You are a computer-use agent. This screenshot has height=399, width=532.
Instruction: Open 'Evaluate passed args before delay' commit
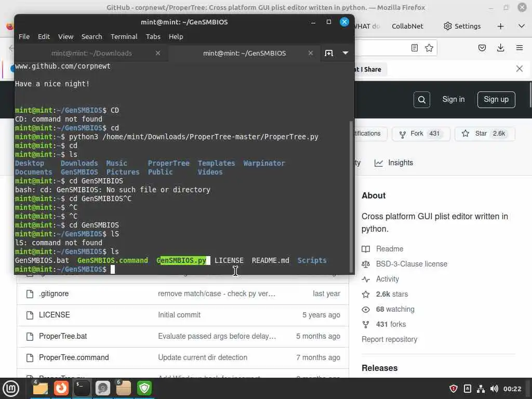point(217,336)
